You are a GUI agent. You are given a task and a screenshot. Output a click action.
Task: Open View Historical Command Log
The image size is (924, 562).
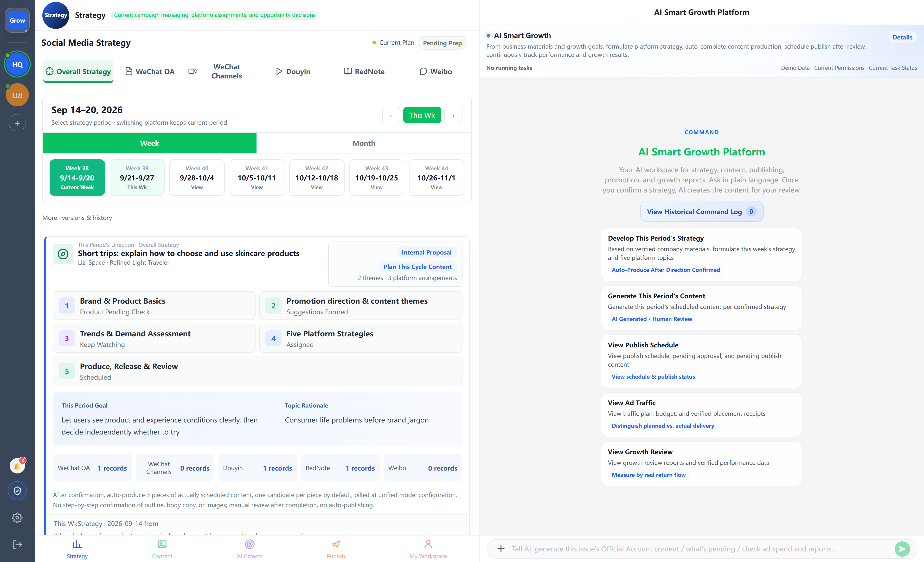coord(701,211)
